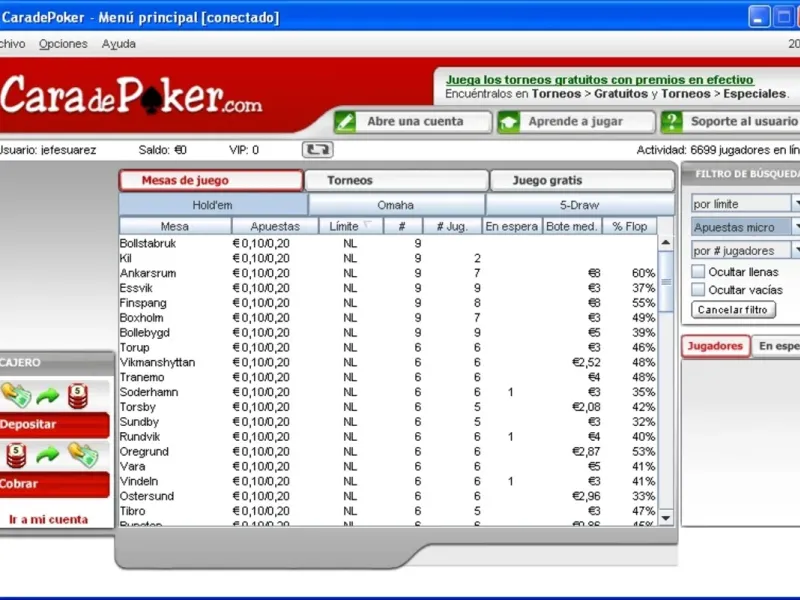The height and width of the screenshot is (600, 800).
Task: Click the Abre una cuenta button
Action: [x=413, y=122]
